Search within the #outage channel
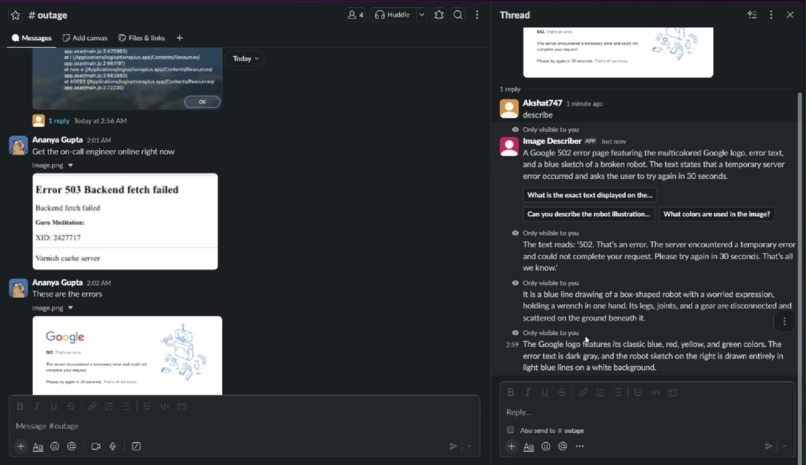 click(x=458, y=15)
